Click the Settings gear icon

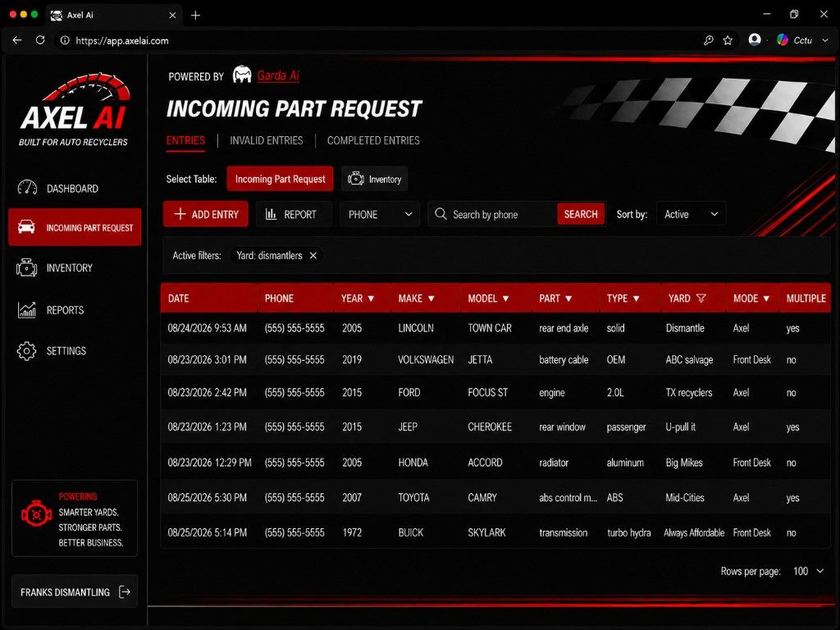click(26, 350)
